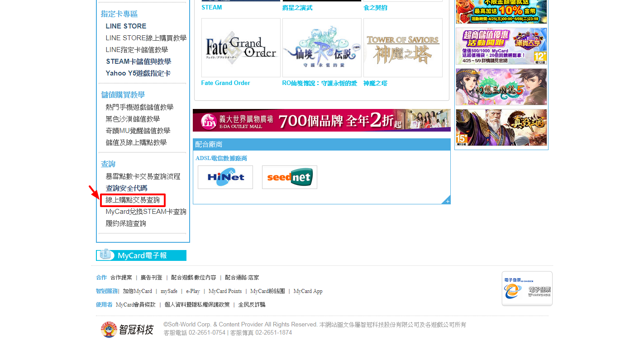Open the 查詢安全代碼 sidebar link

click(x=126, y=188)
